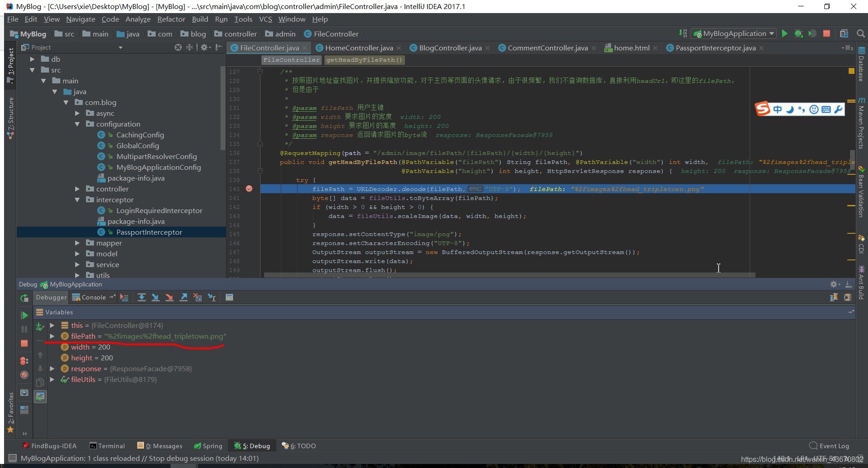Expand the service package
Screen dimensions: 868x468
(77, 264)
